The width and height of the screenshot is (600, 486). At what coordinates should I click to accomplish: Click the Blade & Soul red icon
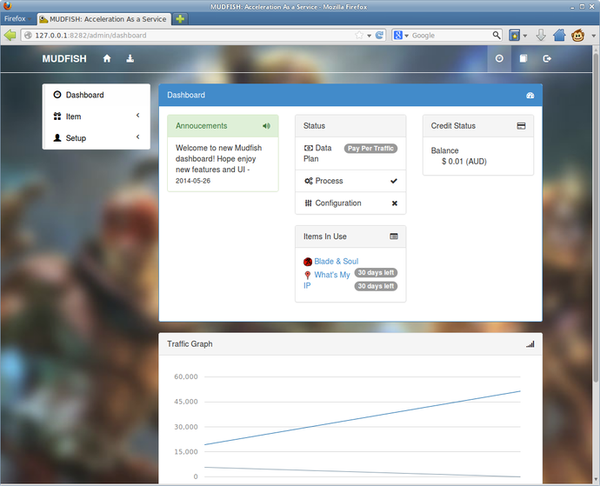pyautogui.click(x=308, y=262)
